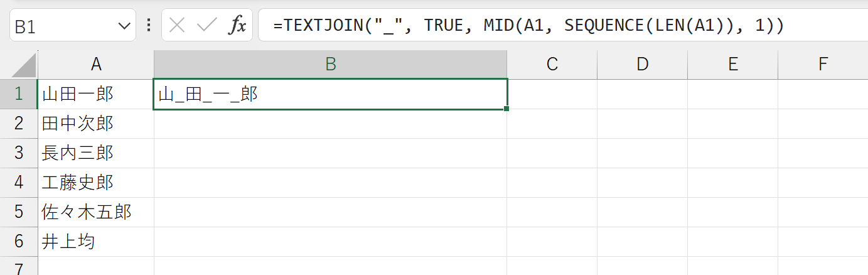Confirm entry with the checkmark icon
Screen dimensions: 868x275
(206, 26)
